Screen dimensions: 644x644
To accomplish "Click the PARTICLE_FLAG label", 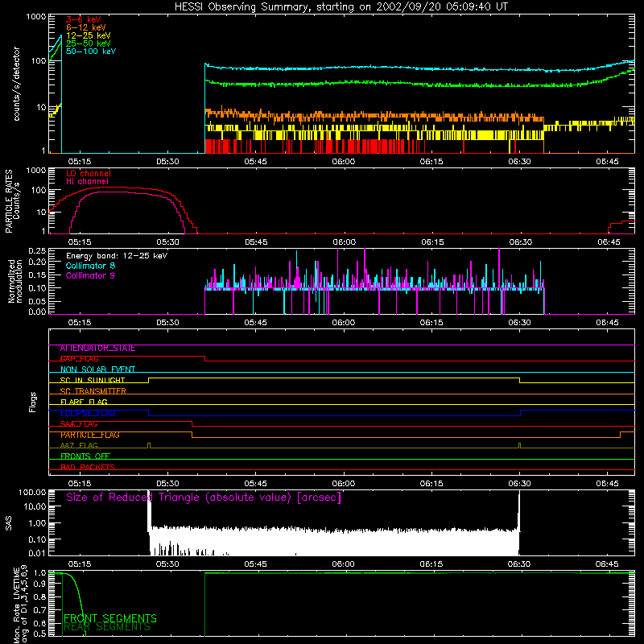I will 90,435.
